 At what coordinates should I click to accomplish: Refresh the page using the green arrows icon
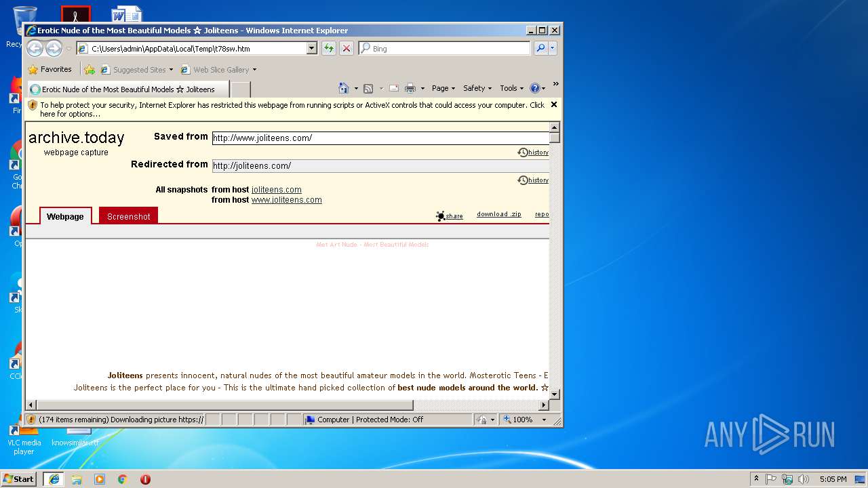point(329,48)
